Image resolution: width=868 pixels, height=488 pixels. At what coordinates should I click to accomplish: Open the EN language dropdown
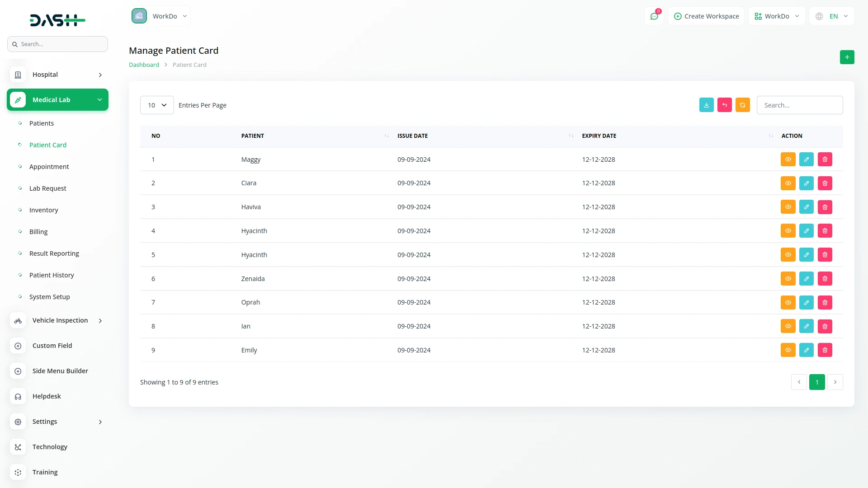pos(832,16)
